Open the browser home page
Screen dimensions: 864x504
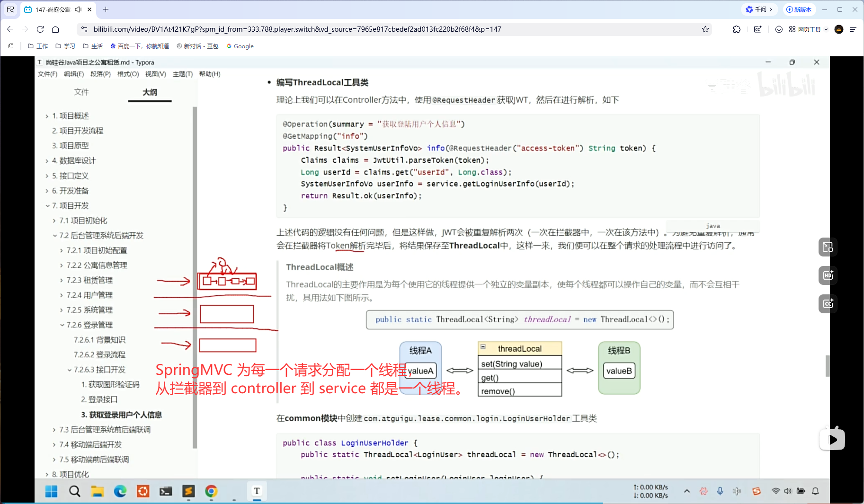tap(55, 29)
